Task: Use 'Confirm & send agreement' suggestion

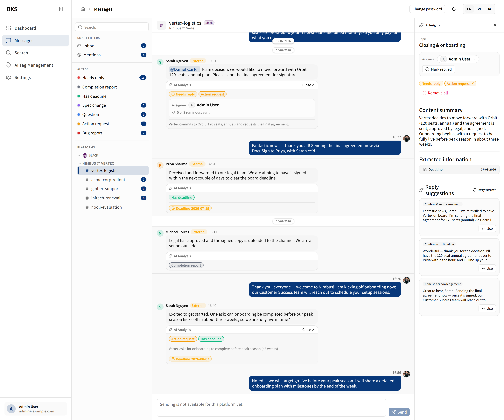Action: click(x=487, y=229)
